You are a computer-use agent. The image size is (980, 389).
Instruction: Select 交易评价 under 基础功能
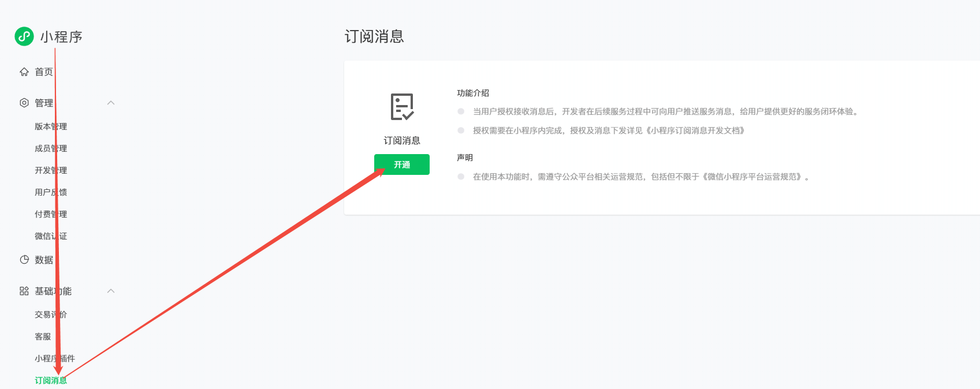pos(50,315)
